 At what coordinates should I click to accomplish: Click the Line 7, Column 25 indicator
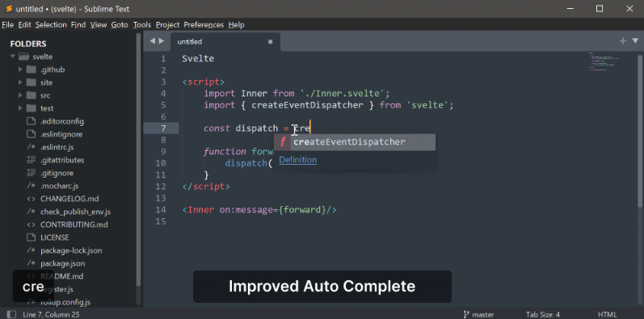click(52, 315)
